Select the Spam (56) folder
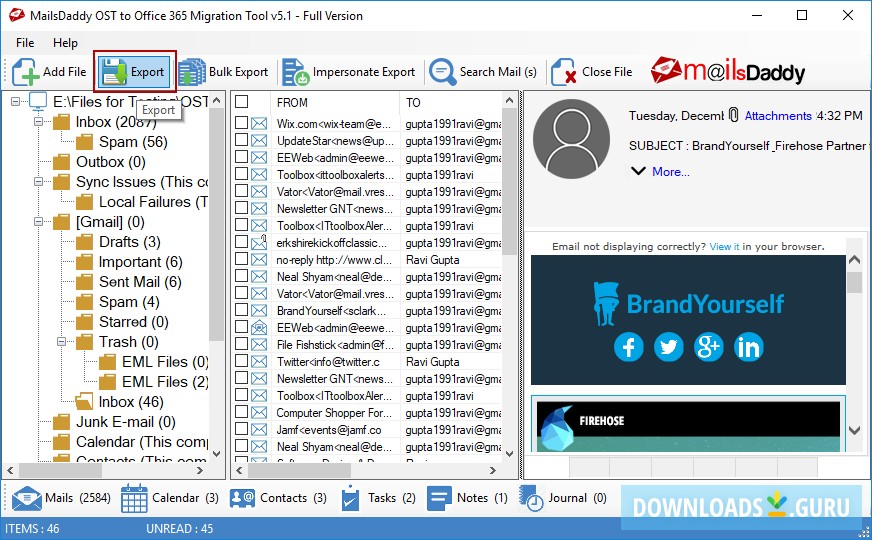Screen dimensions: 872x540 (x=122, y=142)
